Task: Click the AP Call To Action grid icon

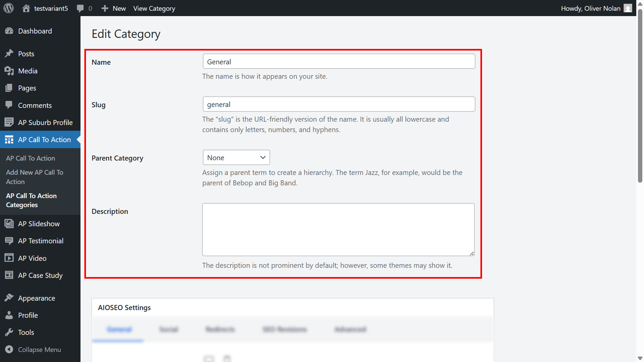Action: (9, 139)
